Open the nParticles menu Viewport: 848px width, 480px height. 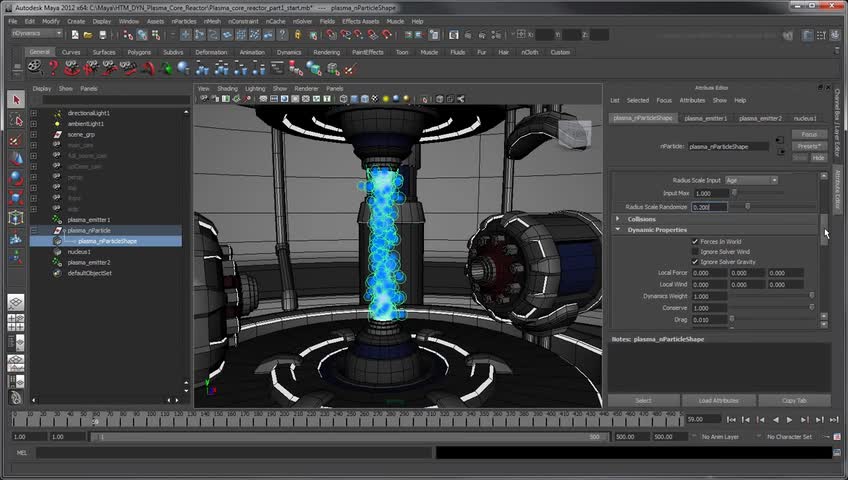pos(184,22)
